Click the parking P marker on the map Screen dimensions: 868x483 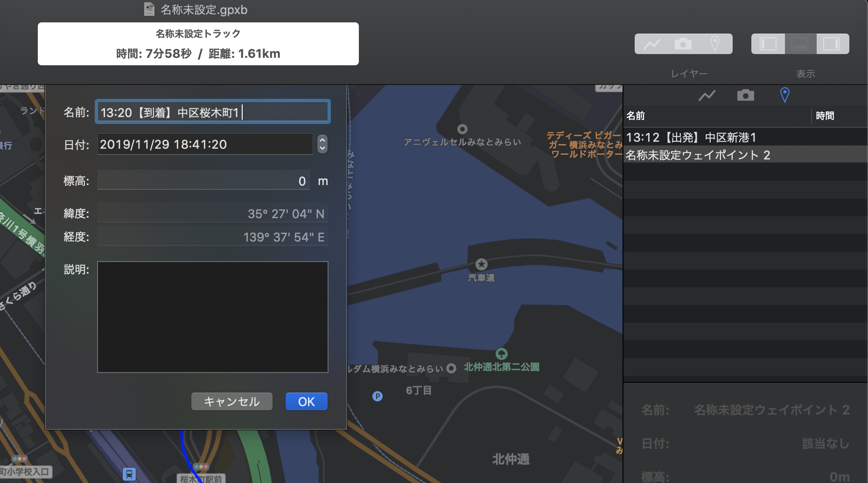point(378,396)
